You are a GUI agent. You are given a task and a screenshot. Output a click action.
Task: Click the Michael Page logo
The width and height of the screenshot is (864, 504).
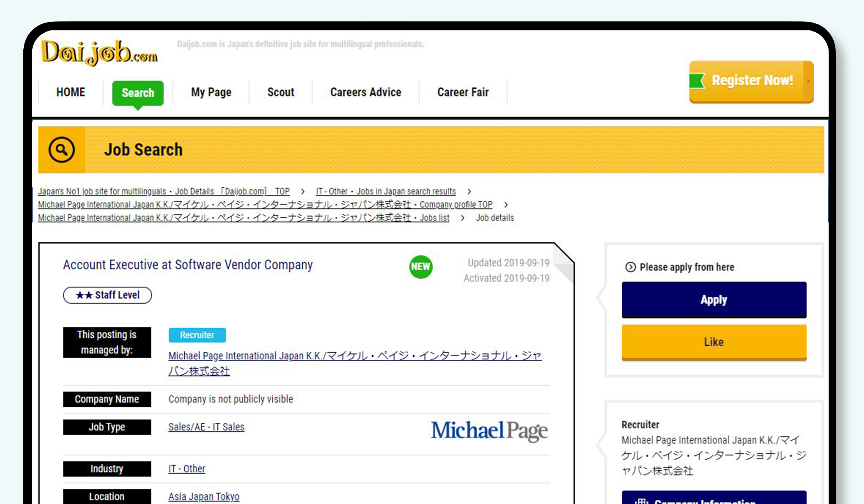[489, 432]
